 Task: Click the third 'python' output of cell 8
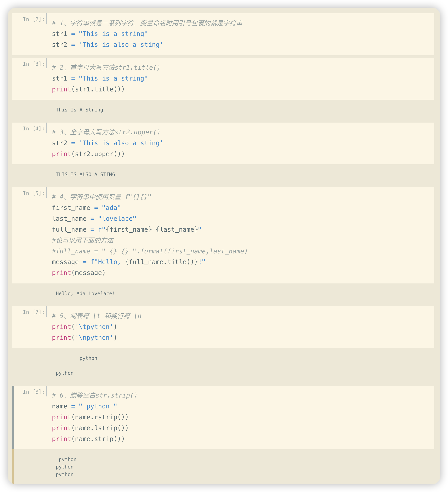pyautogui.click(x=65, y=474)
